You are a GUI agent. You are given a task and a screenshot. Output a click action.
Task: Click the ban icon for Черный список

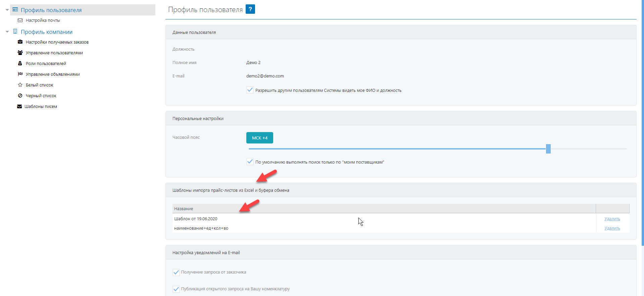pos(20,96)
